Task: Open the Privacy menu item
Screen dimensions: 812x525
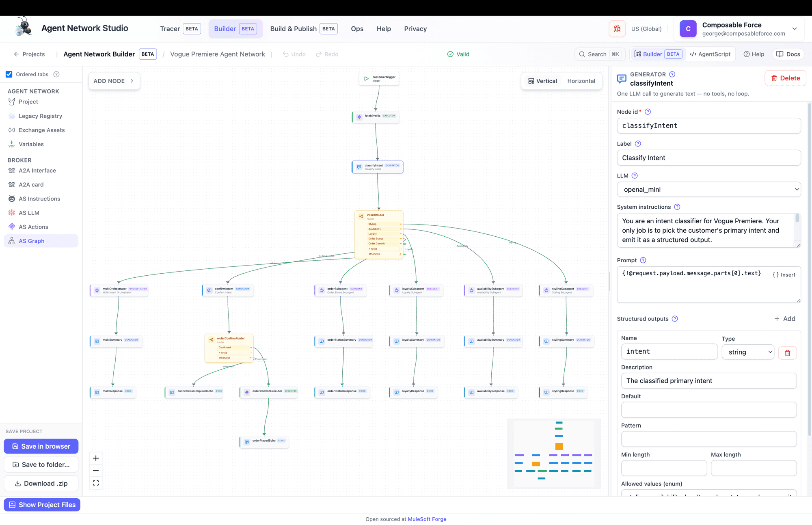Action: (415, 29)
